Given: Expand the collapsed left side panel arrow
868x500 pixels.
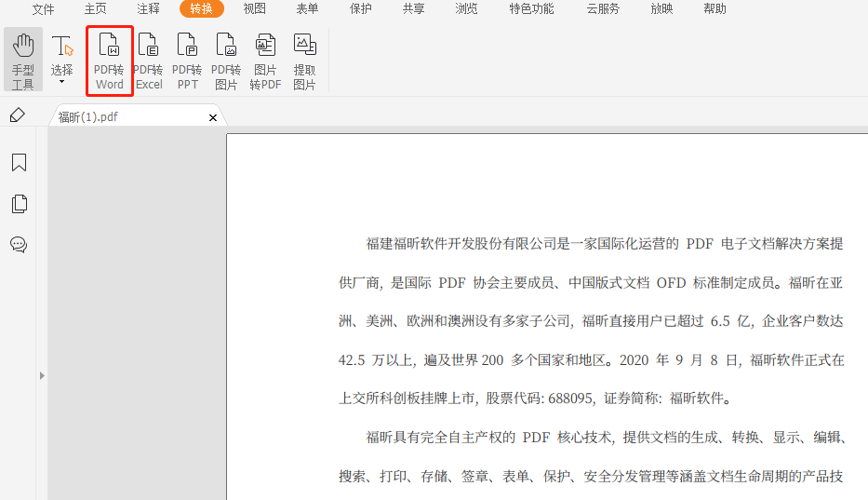Looking at the screenshot, I should point(41,375).
